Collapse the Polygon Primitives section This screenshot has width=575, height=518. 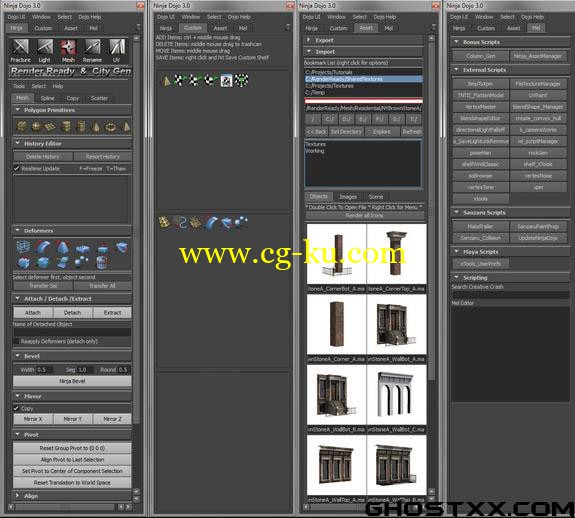point(17,110)
